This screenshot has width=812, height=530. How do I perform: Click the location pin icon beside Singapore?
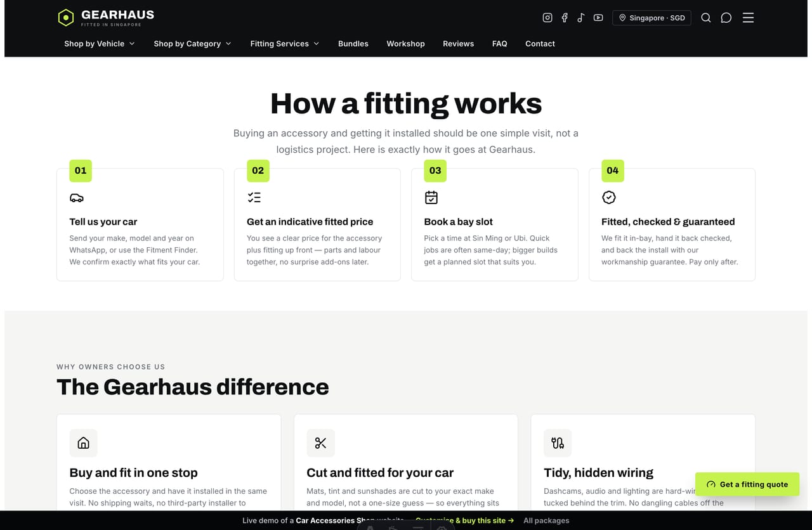point(622,18)
